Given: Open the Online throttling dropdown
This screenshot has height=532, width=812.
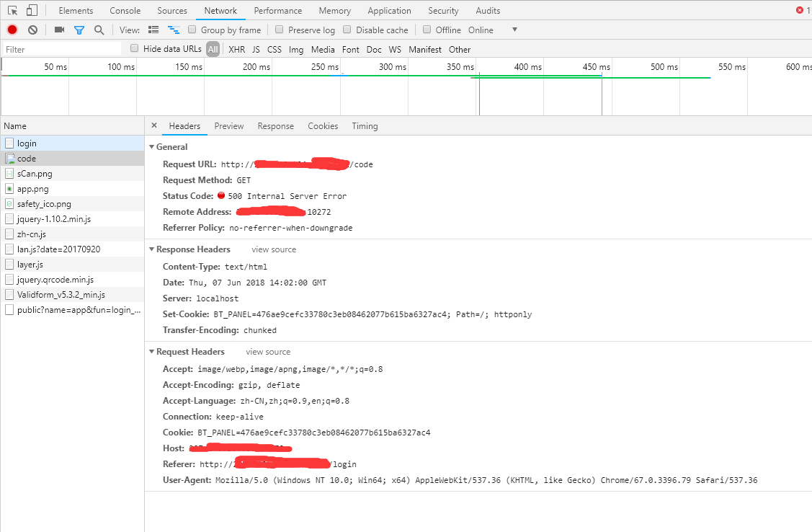Looking at the screenshot, I should coord(514,30).
